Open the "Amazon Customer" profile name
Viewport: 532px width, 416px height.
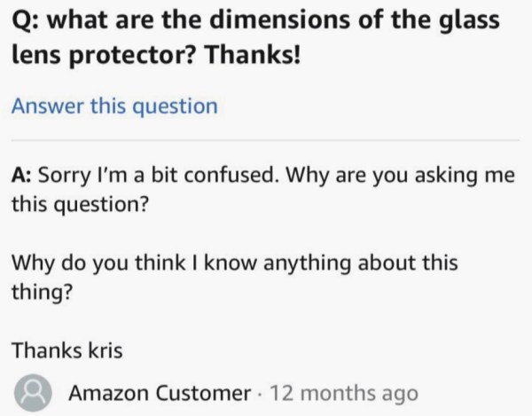click(x=160, y=392)
